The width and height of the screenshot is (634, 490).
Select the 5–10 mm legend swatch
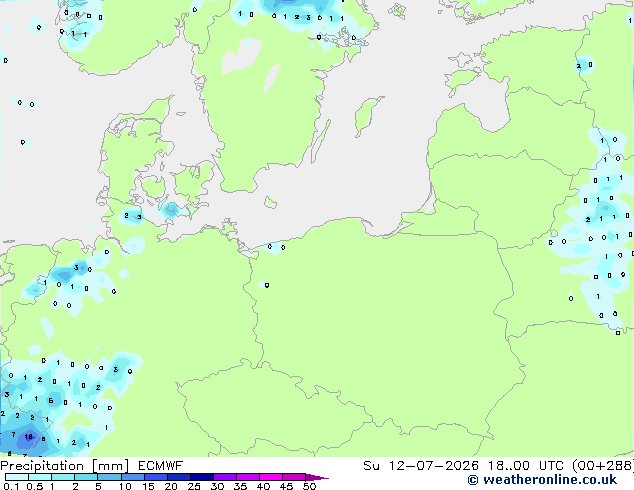tap(109, 477)
